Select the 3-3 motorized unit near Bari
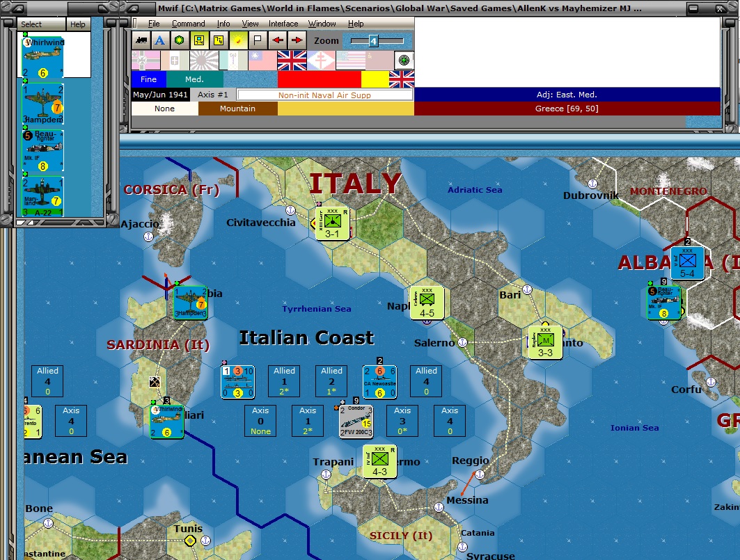Image resolution: width=740 pixels, height=560 pixels. [545, 342]
